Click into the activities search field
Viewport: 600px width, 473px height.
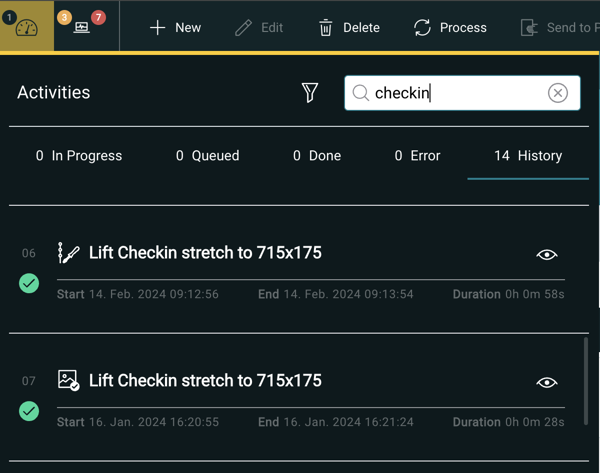click(x=455, y=93)
